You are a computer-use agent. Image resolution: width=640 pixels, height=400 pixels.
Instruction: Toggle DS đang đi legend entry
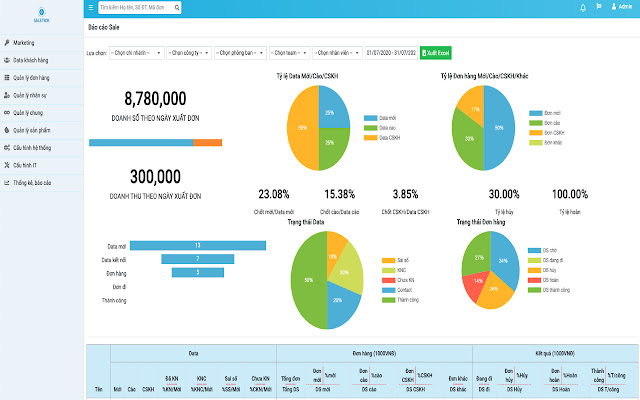click(x=546, y=260)
